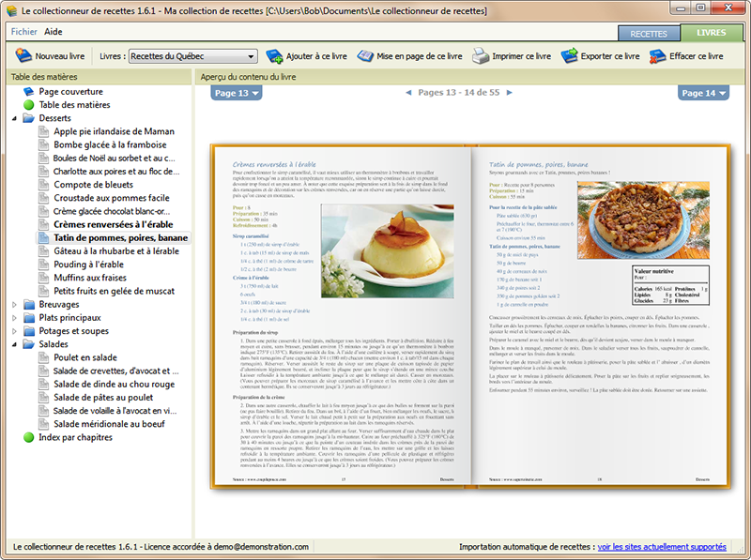The height and width of the screenshot is (560, 751).
Task: Expand the Potages et soupes folder
Action: coord(14,331)
